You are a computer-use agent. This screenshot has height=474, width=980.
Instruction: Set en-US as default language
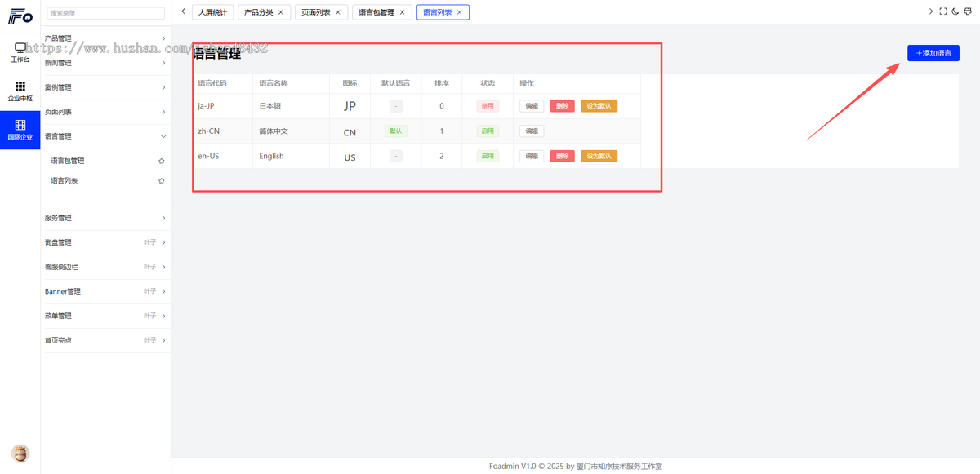point(599,156)
